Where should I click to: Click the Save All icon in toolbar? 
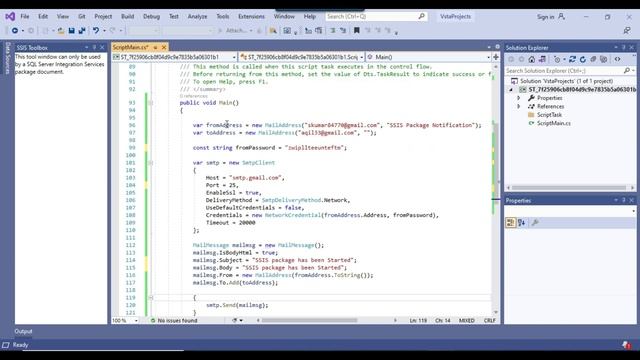(82, 31)
